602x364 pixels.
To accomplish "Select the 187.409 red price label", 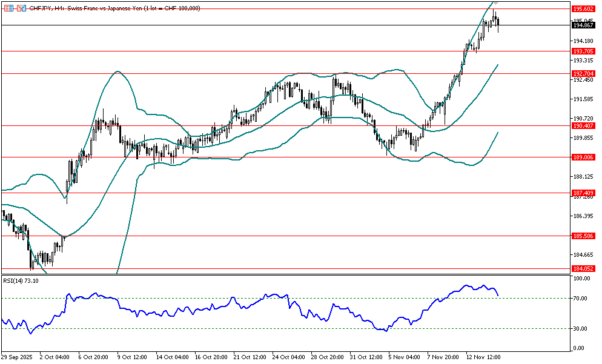I will point(582,193).
